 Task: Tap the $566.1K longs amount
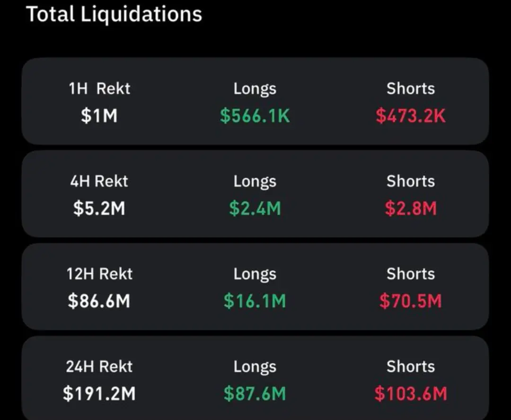click(x=255, y=116)
